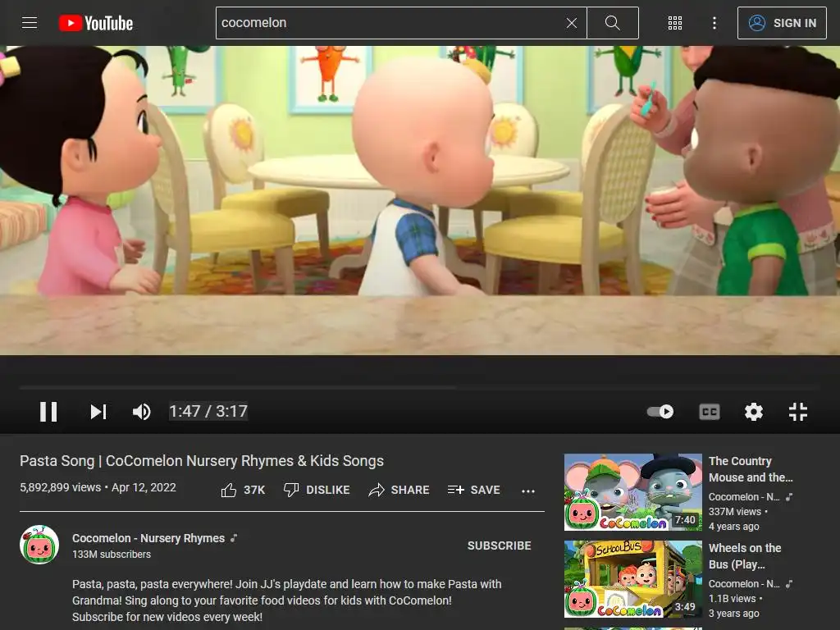The image size is (840, 630).
Task: Click the Wheels on the Bus (Play... title
Action: 745,555
